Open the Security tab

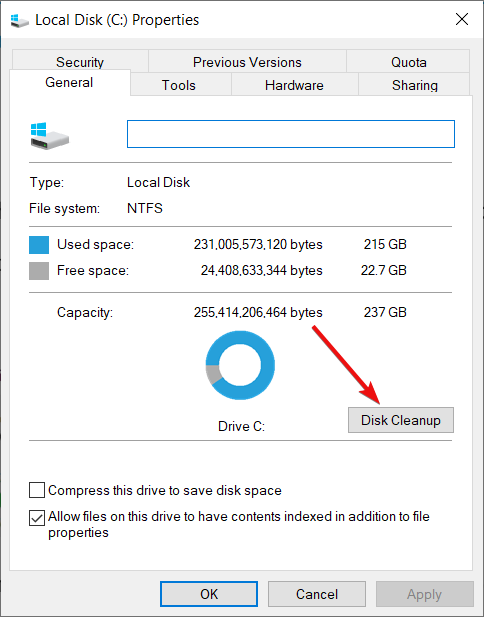80,62
